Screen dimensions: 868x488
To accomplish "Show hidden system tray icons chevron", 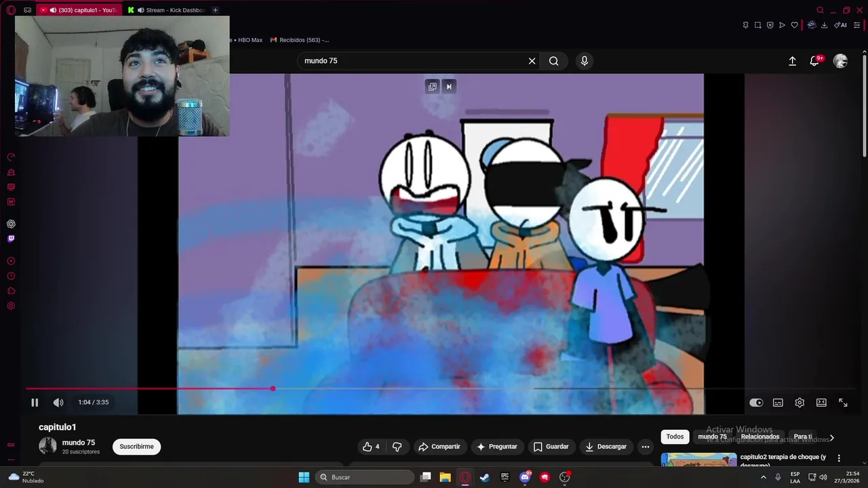I will click(x=763, y=477).
